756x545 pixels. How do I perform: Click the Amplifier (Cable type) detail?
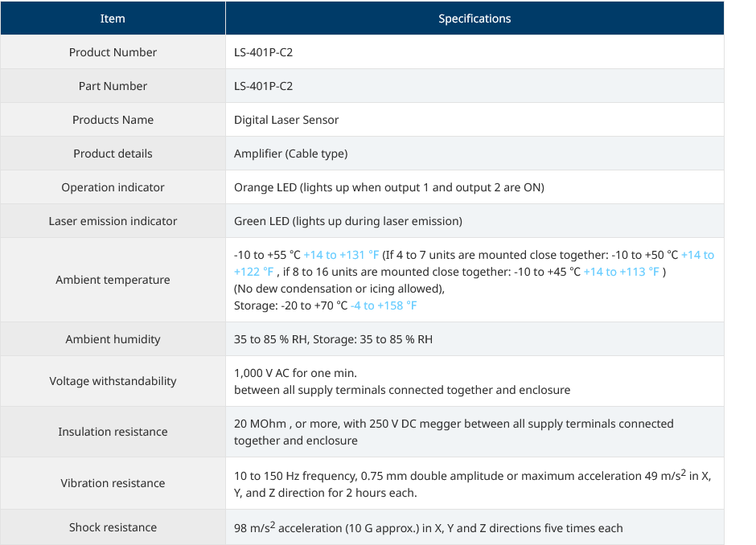pyautogui.click(x=290, y=154)
